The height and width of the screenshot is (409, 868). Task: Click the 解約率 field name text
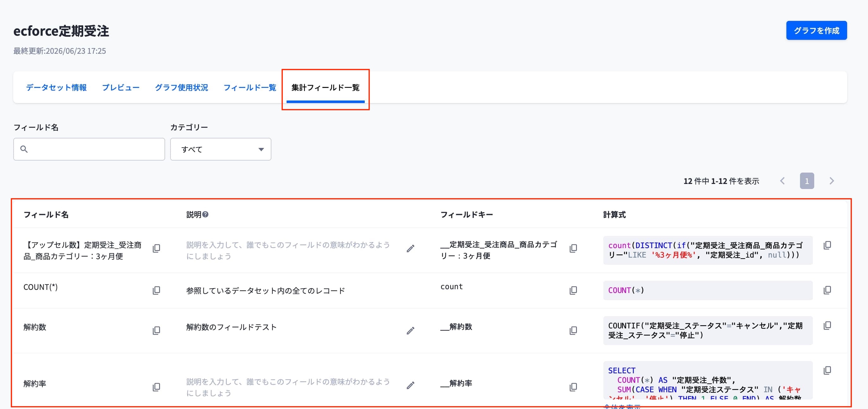point(35,384)
